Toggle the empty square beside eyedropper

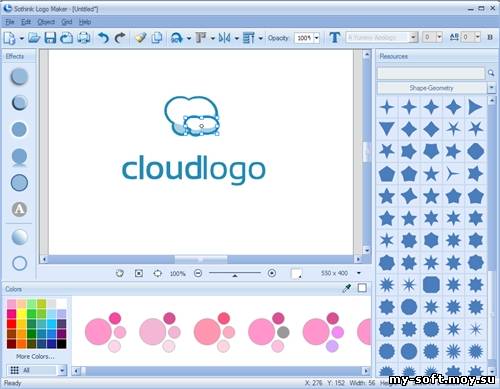click(362, 288)
